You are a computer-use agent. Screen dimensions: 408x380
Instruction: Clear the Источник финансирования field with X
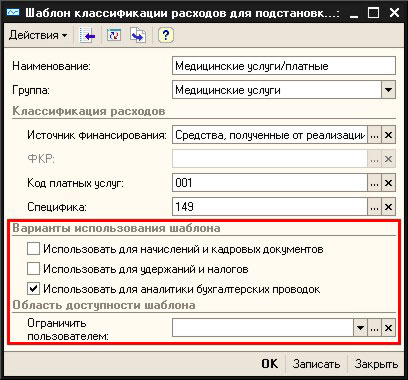click(388, 135)
